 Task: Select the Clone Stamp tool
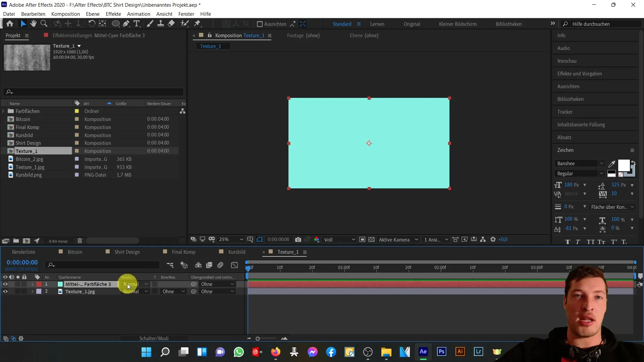click(x=161, y=23)
